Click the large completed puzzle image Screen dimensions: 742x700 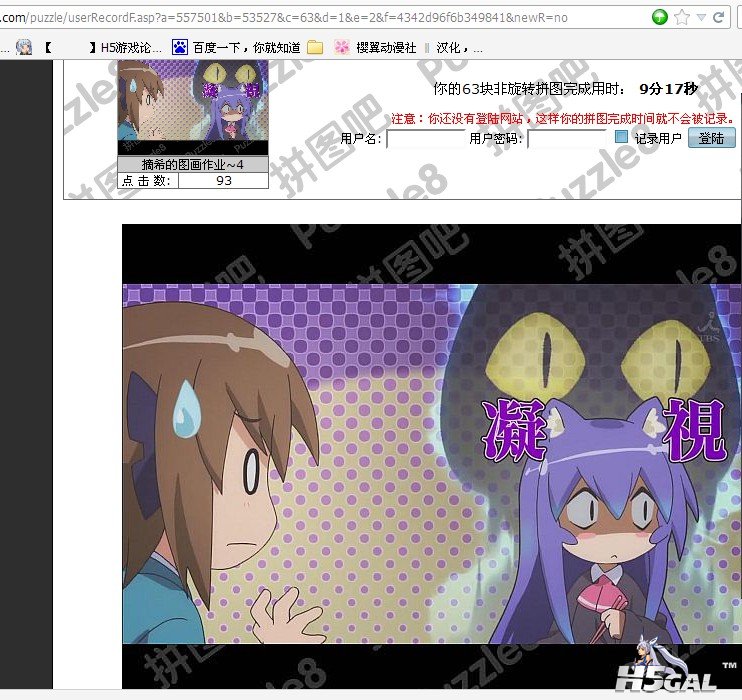[x=432, y=456]
